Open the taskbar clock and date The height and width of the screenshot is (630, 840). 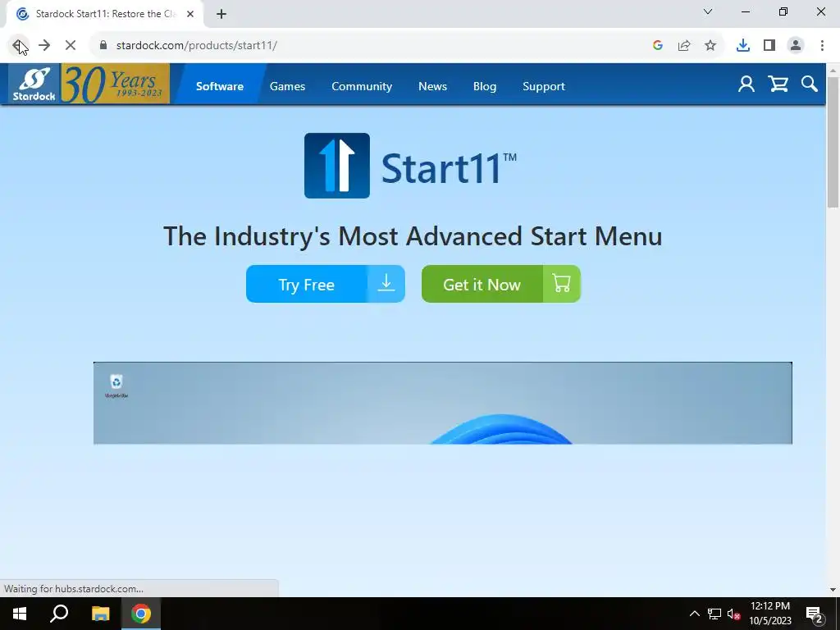(x=769, y=614)
